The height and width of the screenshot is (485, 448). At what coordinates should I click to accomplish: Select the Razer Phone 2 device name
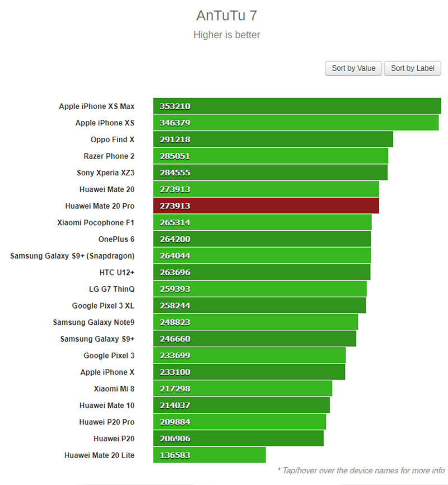109,156
